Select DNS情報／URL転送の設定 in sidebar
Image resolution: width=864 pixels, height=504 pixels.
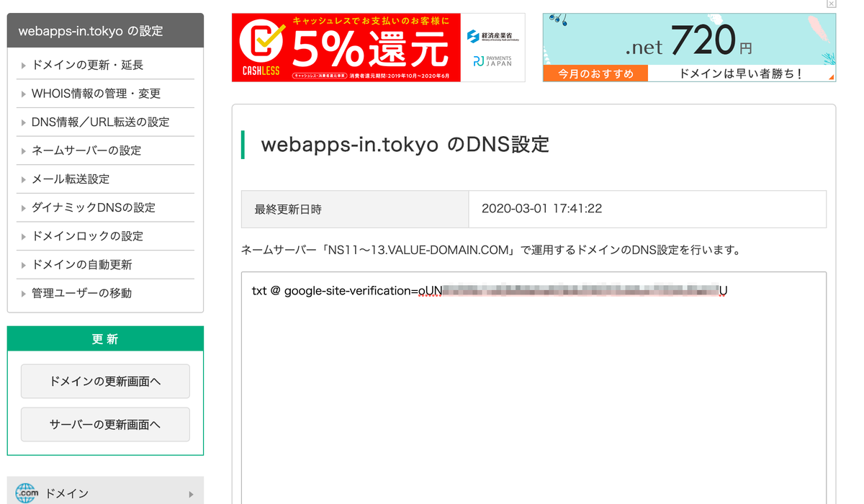pyautogui.click(x=105, y=122)
